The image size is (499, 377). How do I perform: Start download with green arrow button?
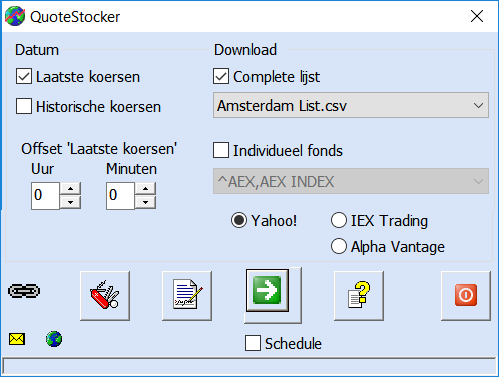pyautogui.click(x=267, y=291)
